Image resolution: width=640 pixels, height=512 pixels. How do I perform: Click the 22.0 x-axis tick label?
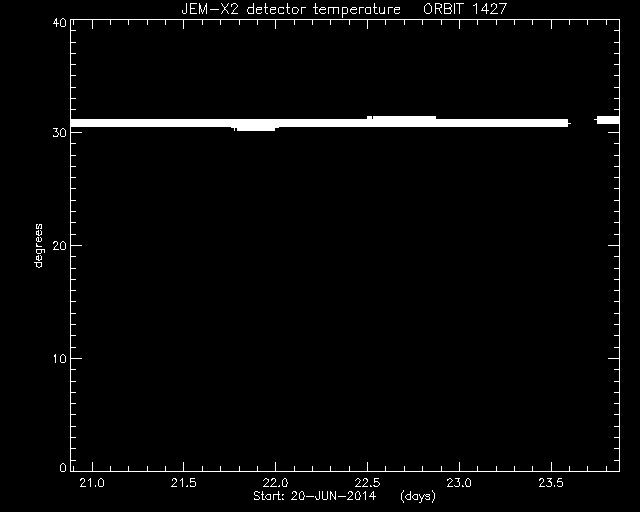click(x=276, y=483)
